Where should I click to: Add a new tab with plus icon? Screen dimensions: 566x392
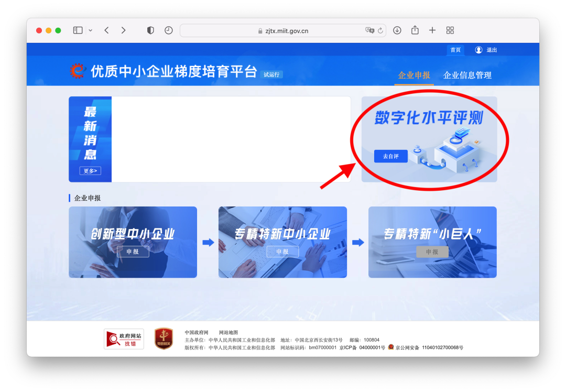click(432, 30)
